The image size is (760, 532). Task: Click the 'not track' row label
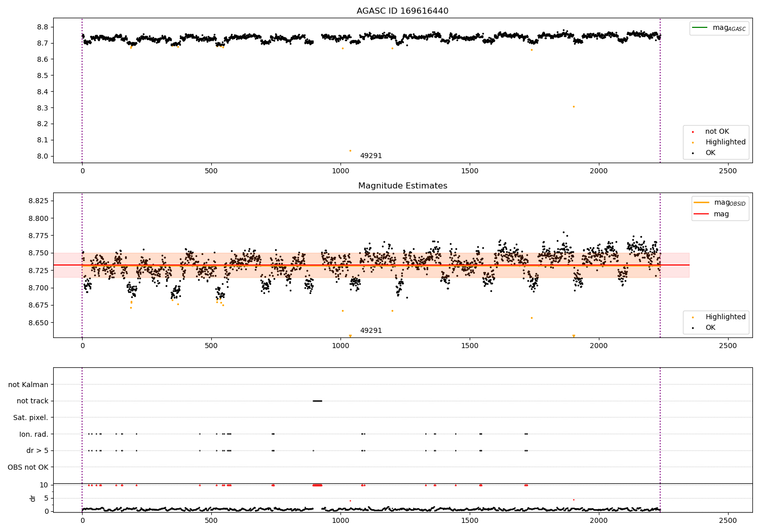32,401
